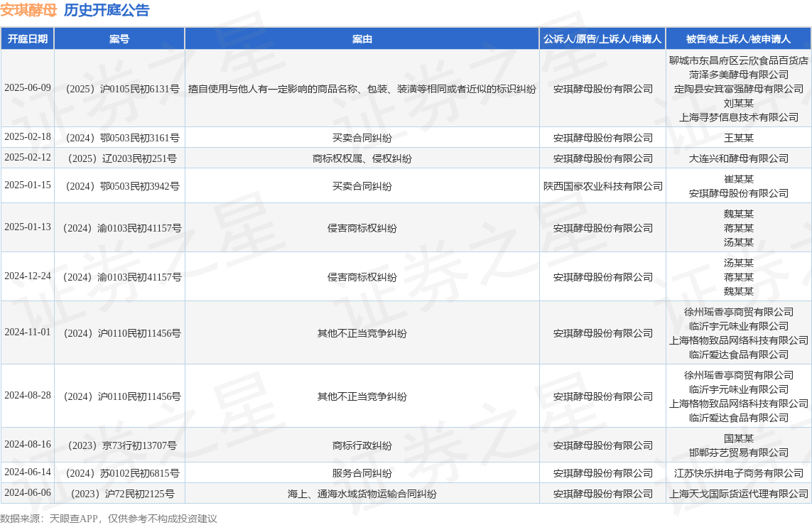Click 侵害商标权纠纷 in the 2025-01-13 row
The height and width of the screenshot is (525, 812).
[x=362, y=228]
